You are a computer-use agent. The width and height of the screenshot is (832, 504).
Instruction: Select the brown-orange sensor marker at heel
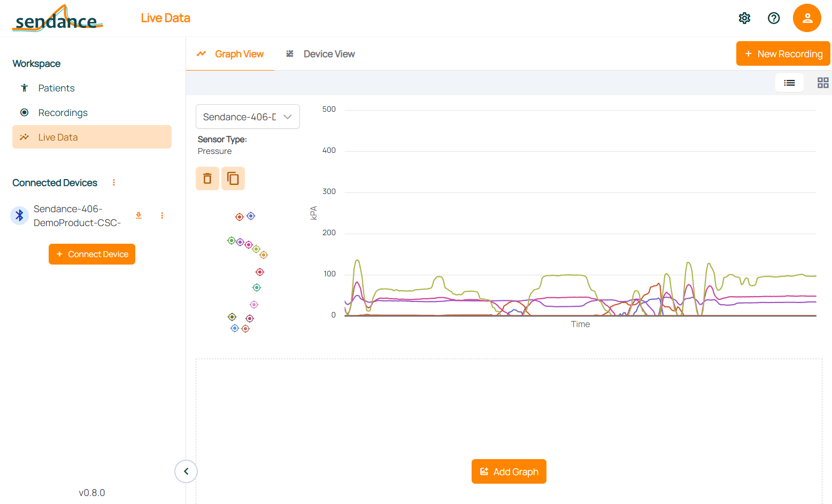pos(245,329)
